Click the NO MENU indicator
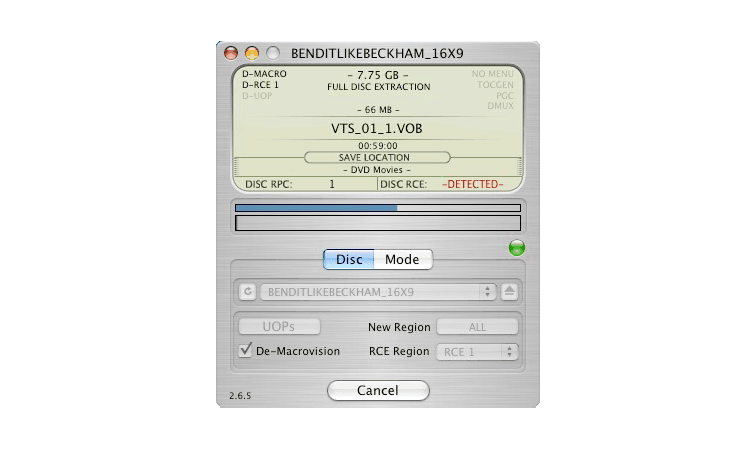The image size is (755, 450). click(492, 74)
